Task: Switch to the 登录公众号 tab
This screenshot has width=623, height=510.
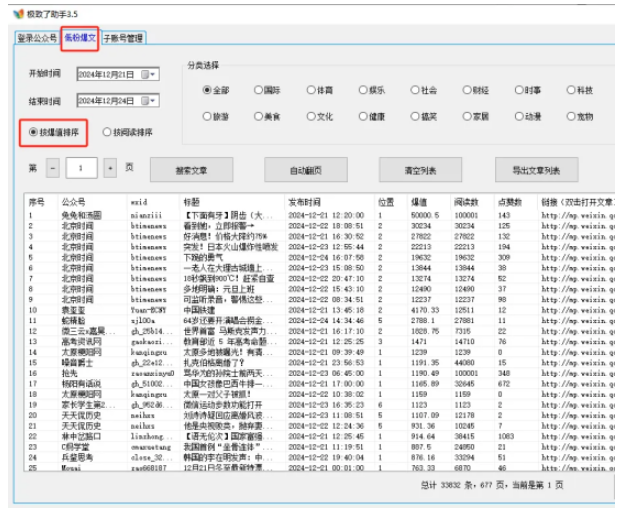Action: [37, 38]
